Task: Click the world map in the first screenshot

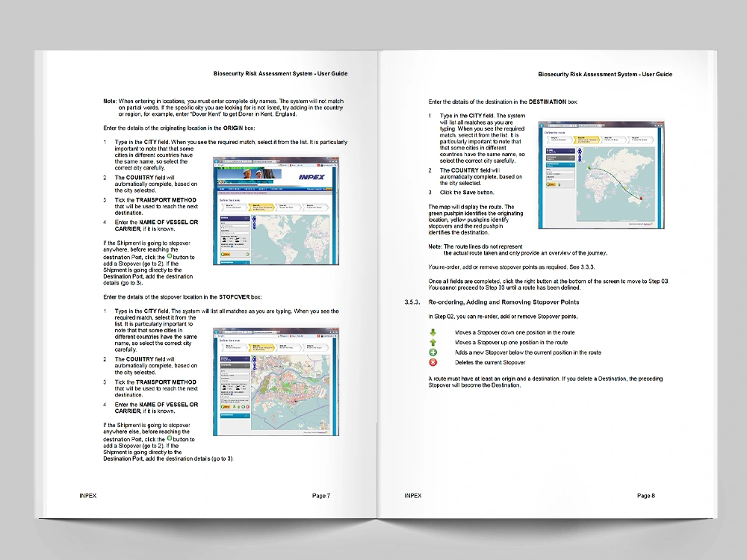Action: [297, 239]
